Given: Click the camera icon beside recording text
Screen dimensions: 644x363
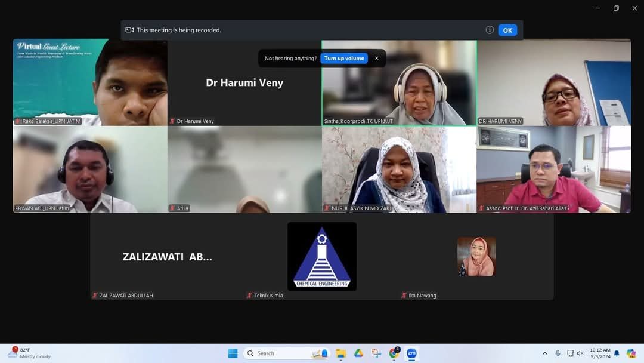Looking at the screenshot, I should tap(129, 30).
